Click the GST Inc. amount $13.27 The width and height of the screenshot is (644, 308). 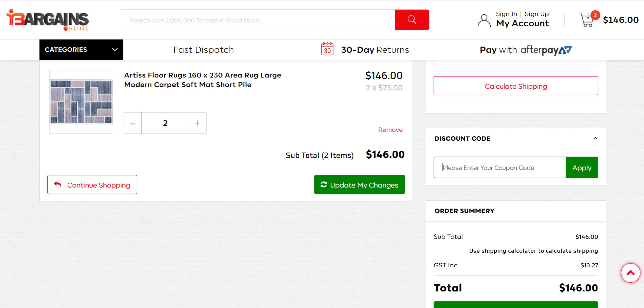[589, 265]
